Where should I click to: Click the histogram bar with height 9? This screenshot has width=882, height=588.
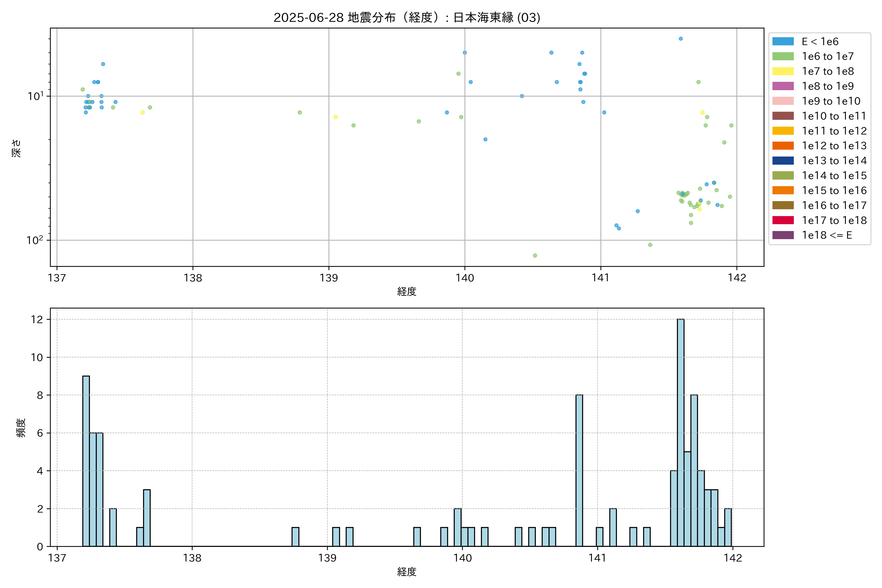(86, 461)
